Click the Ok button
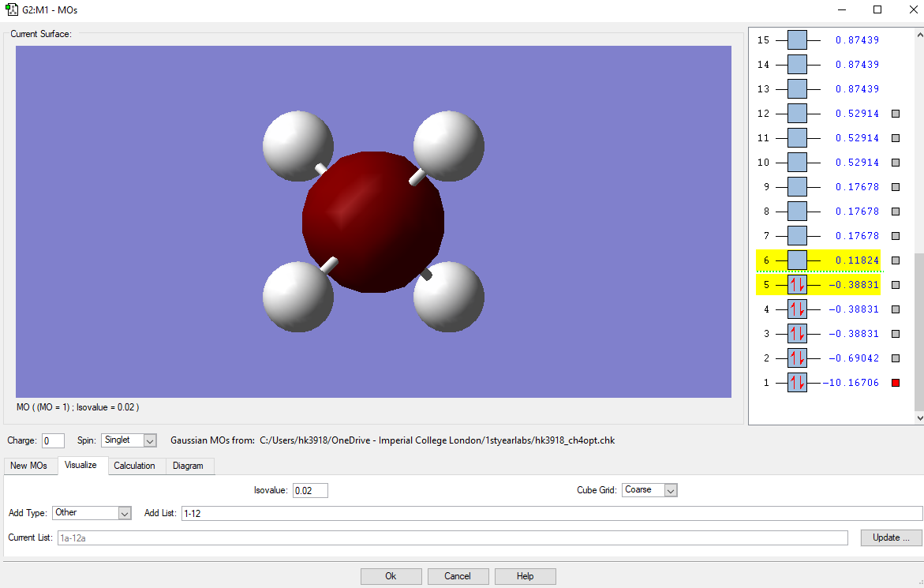 391,576
